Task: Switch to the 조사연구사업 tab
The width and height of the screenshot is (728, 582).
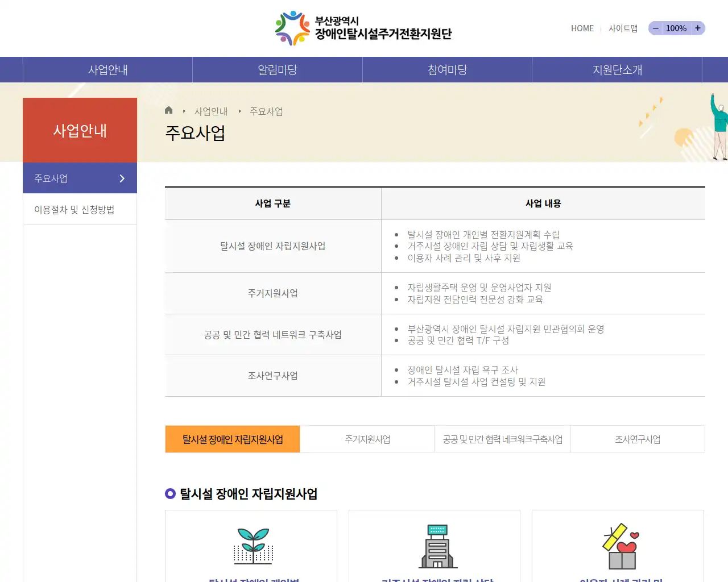Action: tap(638, 439)
